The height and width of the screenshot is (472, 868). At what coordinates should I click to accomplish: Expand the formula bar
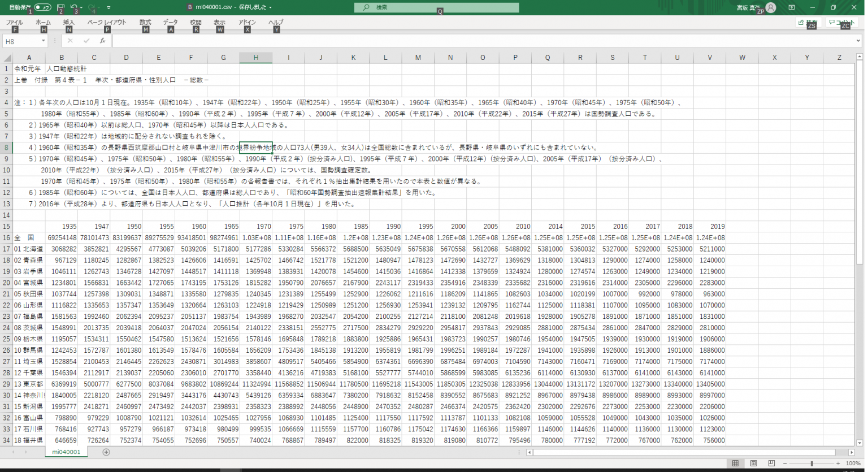coord(857,41)
